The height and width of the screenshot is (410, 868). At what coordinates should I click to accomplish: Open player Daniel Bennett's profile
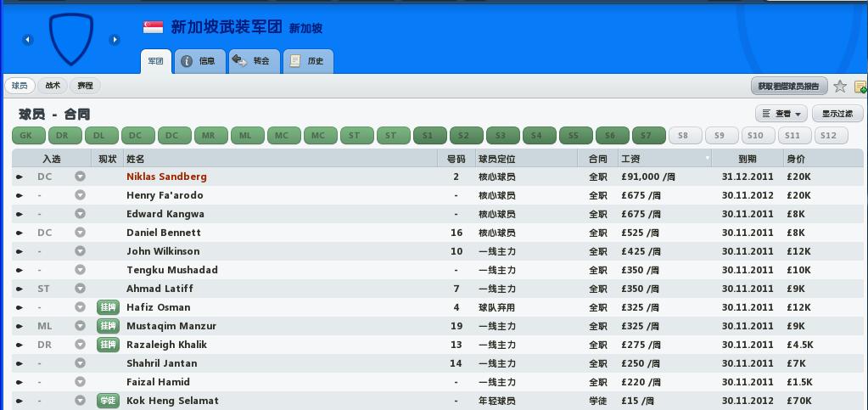(164, 233)
